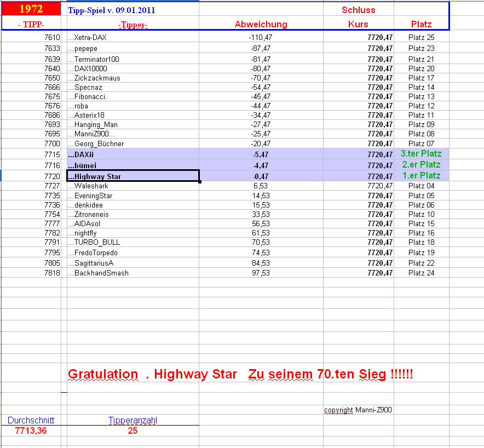Select the tipper cell ...BackhandSmash
Image resolution: width=484 pixels, height=448 pixels.
point(133,273)
